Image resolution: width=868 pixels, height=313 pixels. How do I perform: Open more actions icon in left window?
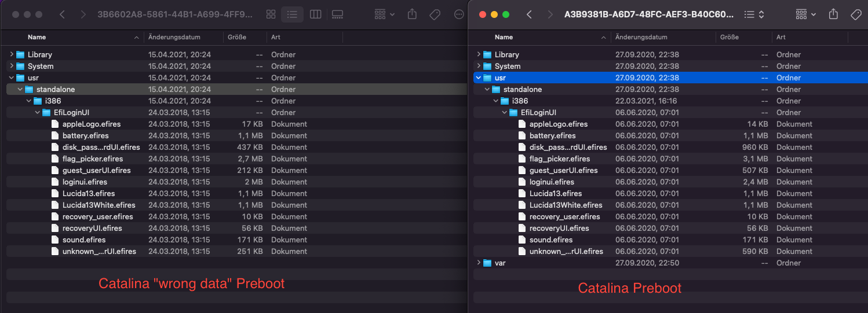(x=459, y=14)
